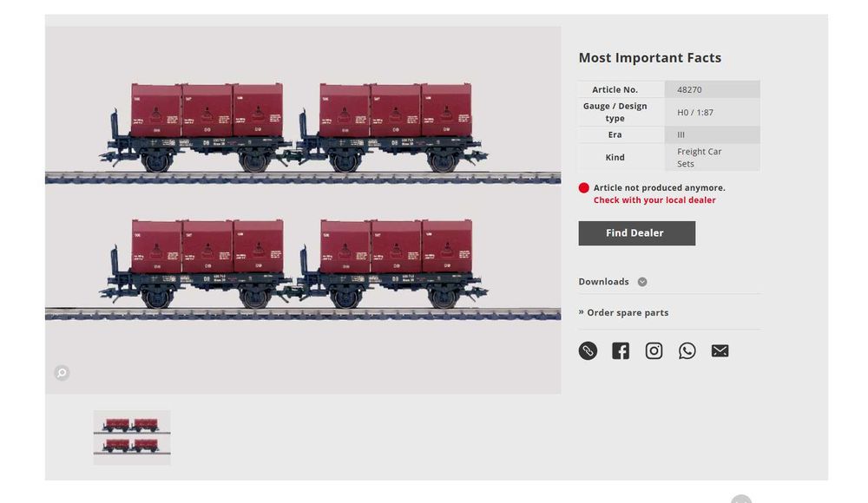Click the copy link share icon
Screen dimensions: 868x503
tap(588, 351)
